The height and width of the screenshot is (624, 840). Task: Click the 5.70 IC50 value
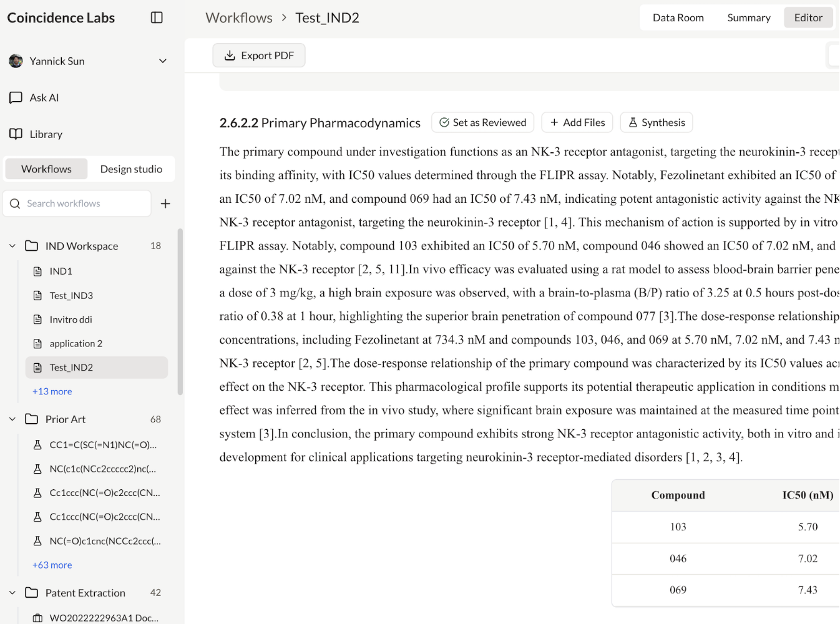click(808, 527)
